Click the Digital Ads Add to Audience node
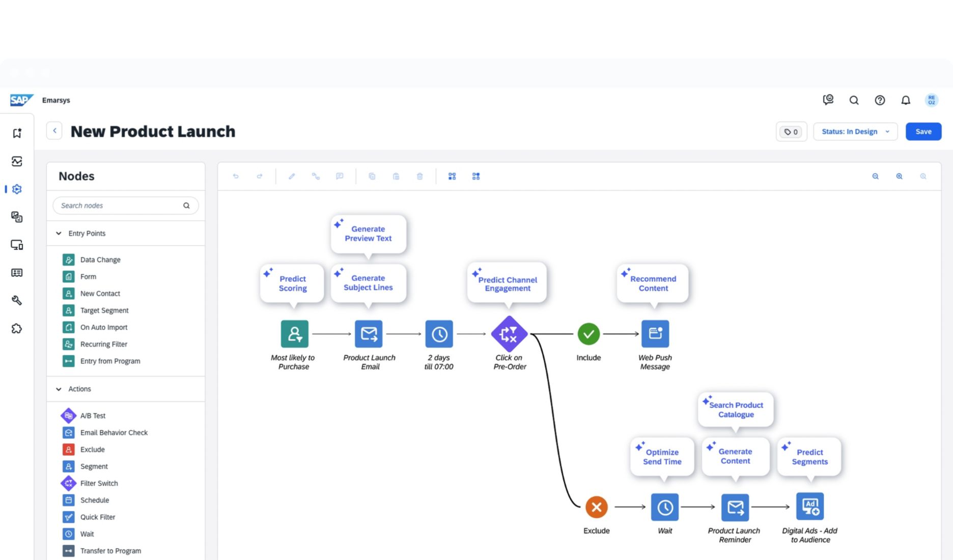The height and width of the screenshot is (560, 953). tap(809, 507)
